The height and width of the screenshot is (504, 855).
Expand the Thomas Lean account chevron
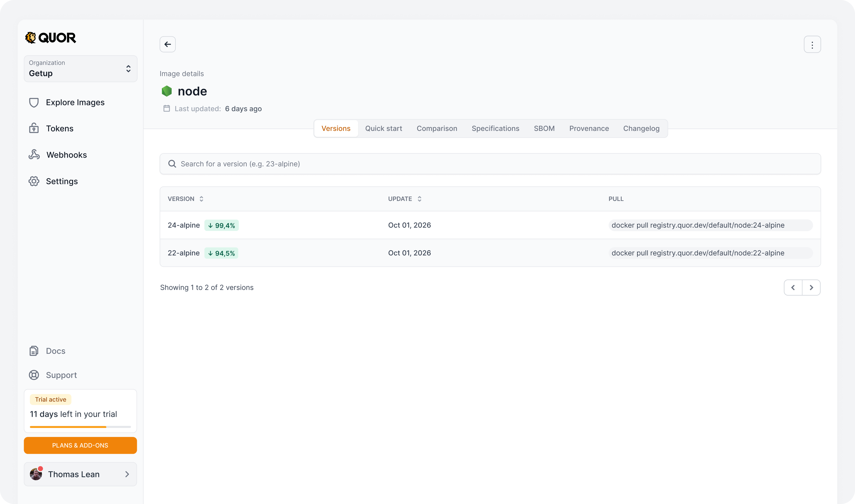tap(127, 474)
